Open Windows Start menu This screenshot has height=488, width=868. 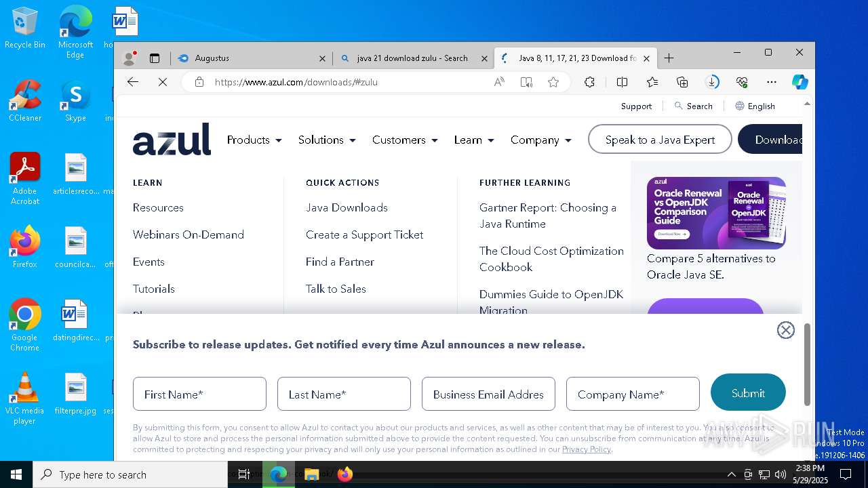point(16,474)
